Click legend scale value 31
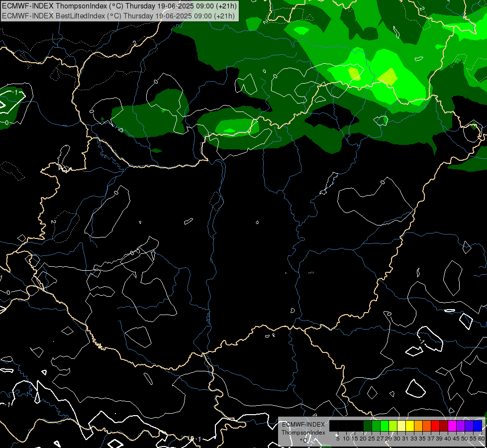The image size is (487, 448). coord(405,439)
